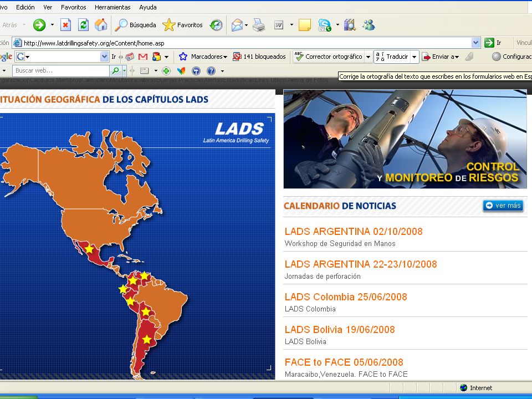Click the LADS logo on the map

coord(237,132)
